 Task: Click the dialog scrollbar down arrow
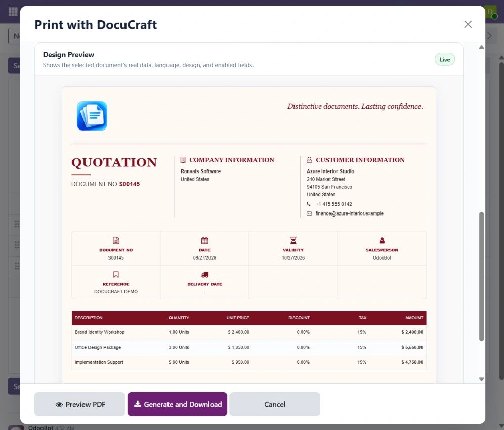pos(482,379)
